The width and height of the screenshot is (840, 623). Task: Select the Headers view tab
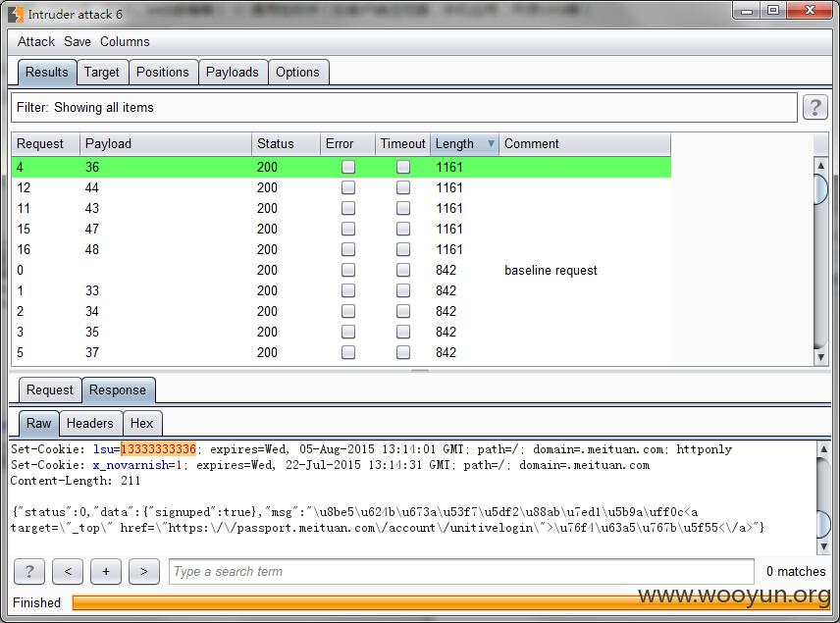point(90,423)
